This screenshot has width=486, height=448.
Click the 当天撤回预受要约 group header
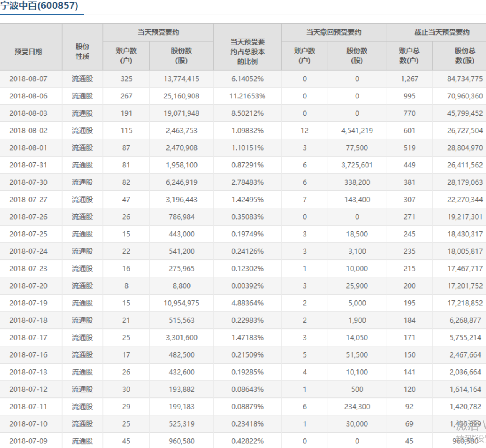pyautogui.click(x=333, y=33)
